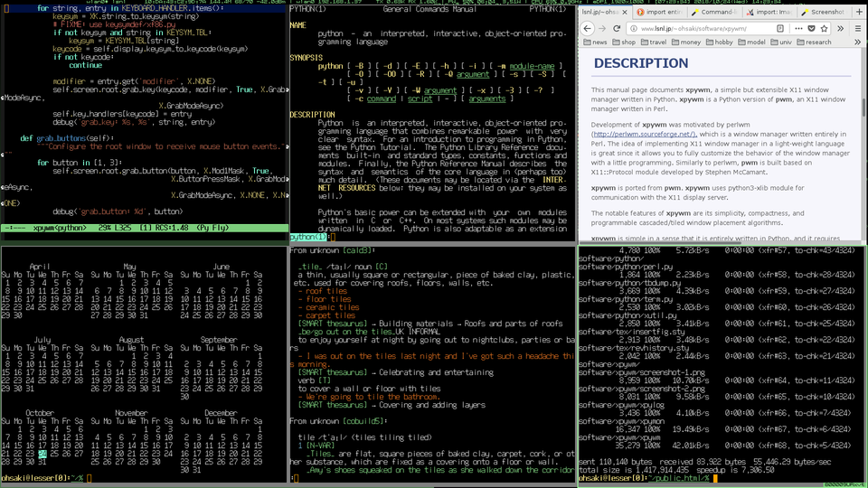This screenshot has width=868, height=488.
Task: Open the travel bookmark folder
Action: coord(654,42)
